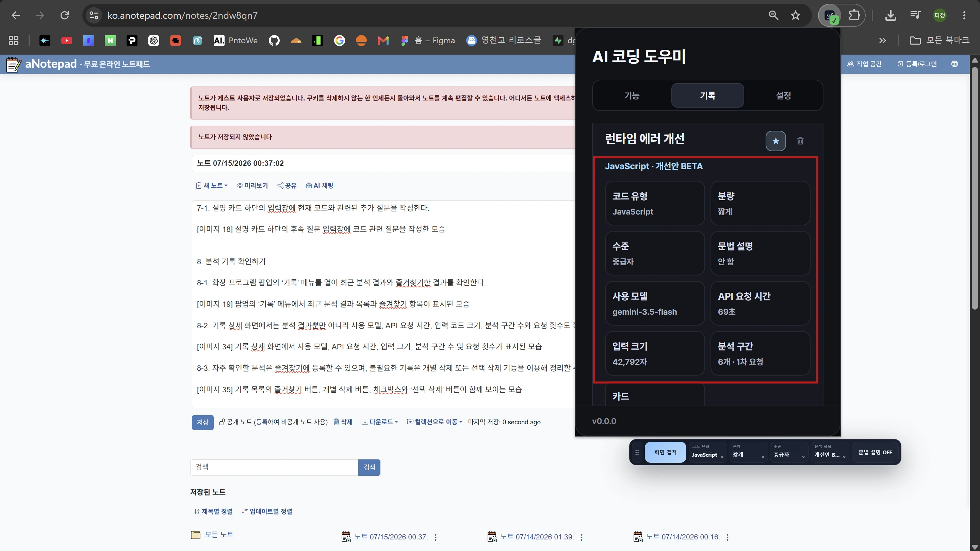Viewport: 980px width, 551px height.
Task: Expand the 다운로드 dropdown
Action: click(x=380, y=422)
